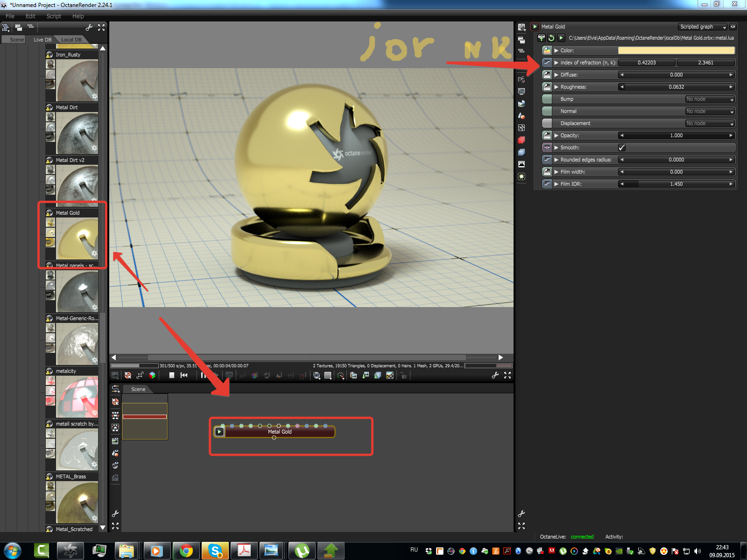This screenshot has height=560, width=747.
Task: Click the blue stacked-layers icon in inspector sidebar
Action: click(x=521, y=152)
